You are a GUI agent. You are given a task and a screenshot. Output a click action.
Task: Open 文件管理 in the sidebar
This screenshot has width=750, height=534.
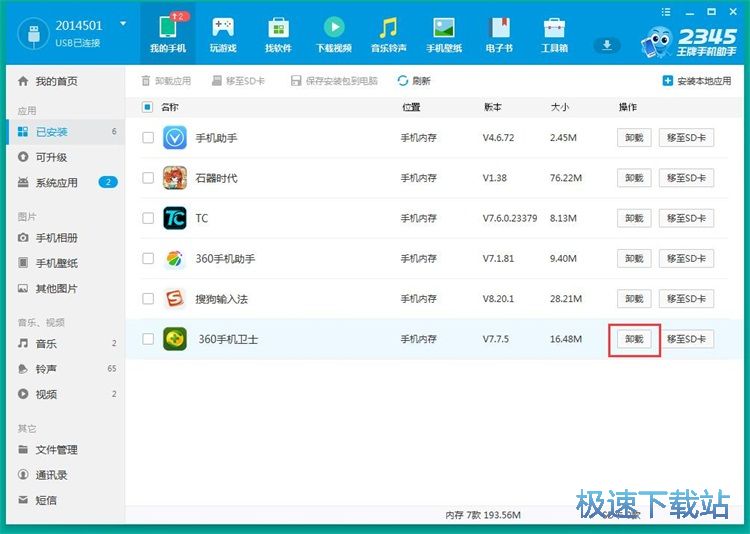click(56, 450)
